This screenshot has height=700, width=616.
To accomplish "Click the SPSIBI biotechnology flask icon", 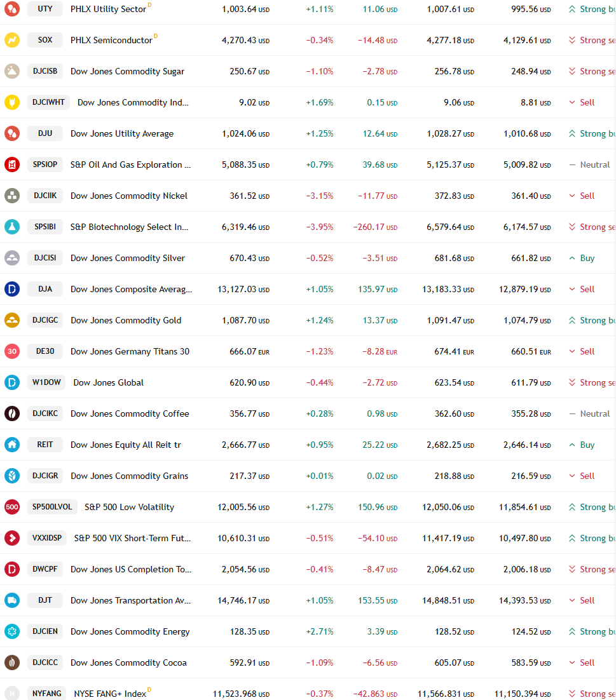I will click(12, 227).
